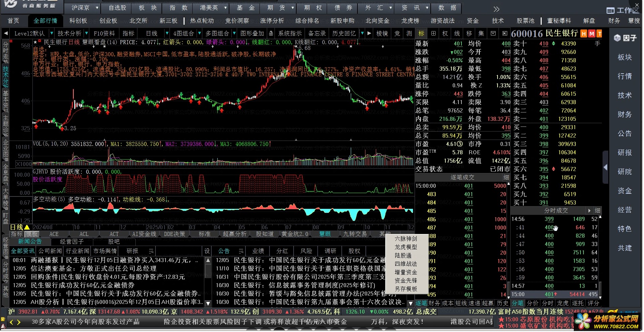Collapse right sidebar with the left-pointing arrow

(x=606, y=167)
